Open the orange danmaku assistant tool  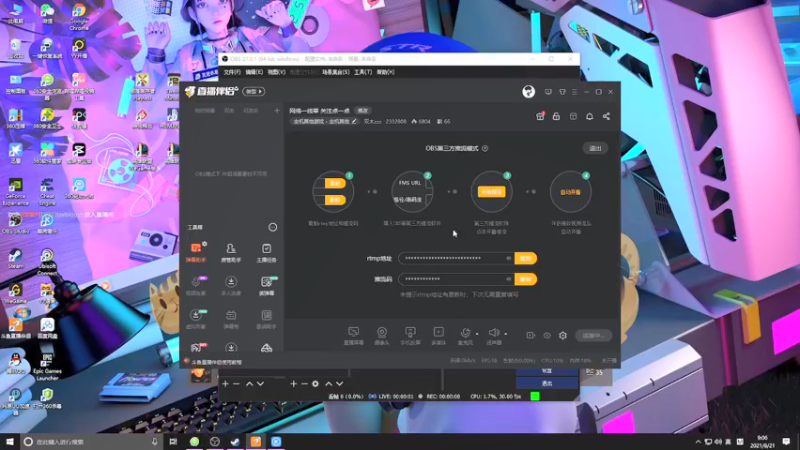(x=196, y=252)
